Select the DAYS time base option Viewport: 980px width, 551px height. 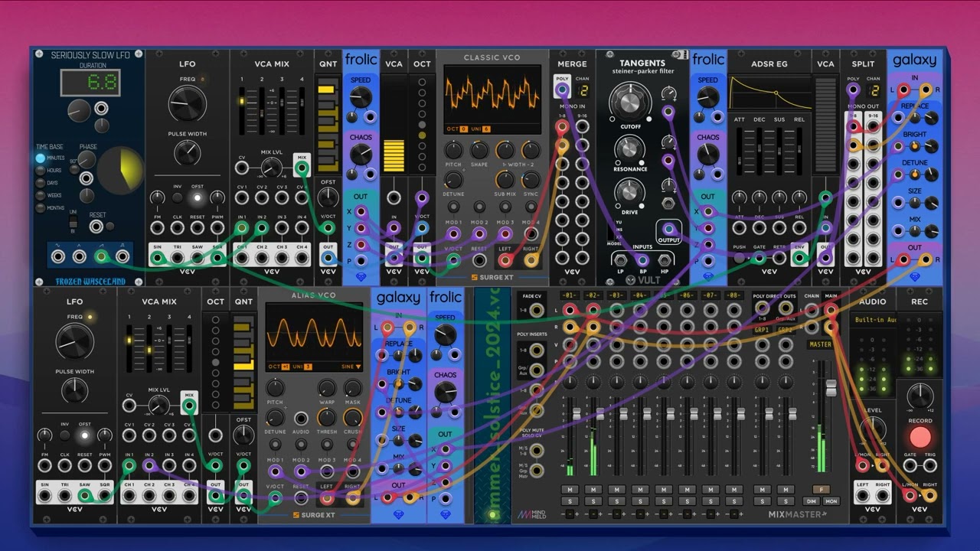coord(41,183)
